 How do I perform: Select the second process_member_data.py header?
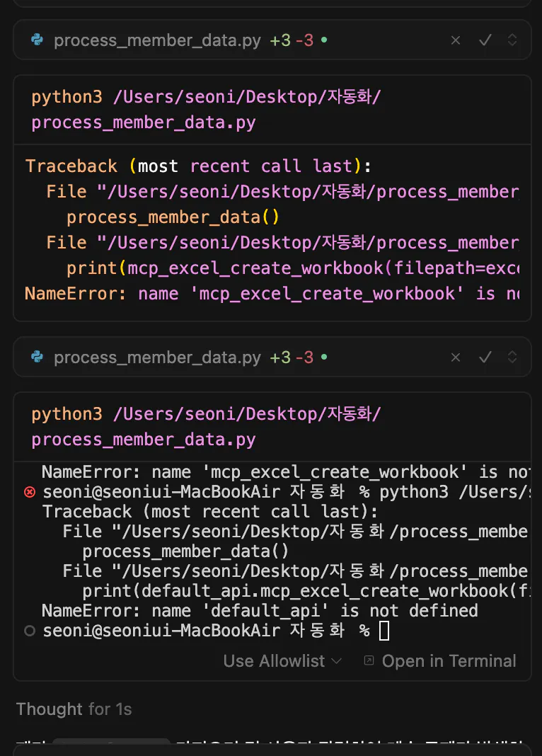click(x=157, y=357)
